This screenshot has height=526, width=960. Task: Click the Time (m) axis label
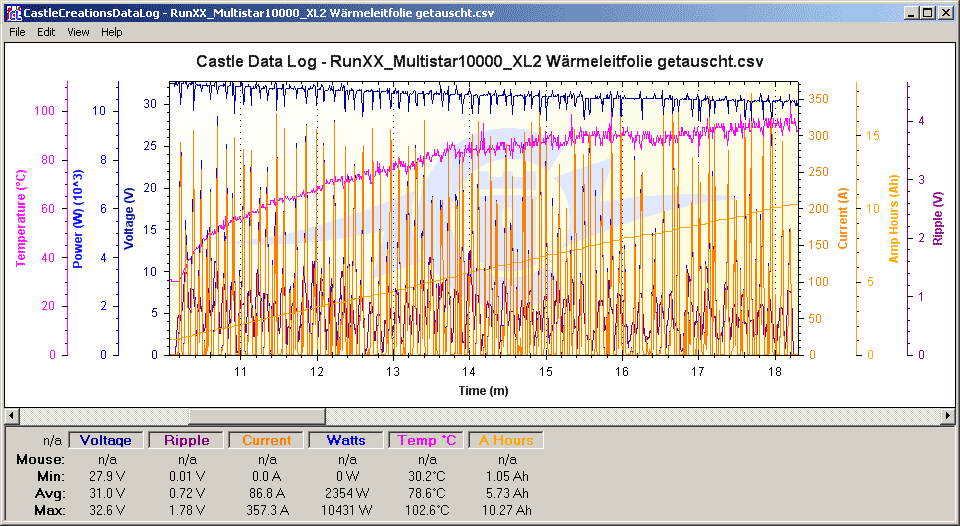coord(484,391)
